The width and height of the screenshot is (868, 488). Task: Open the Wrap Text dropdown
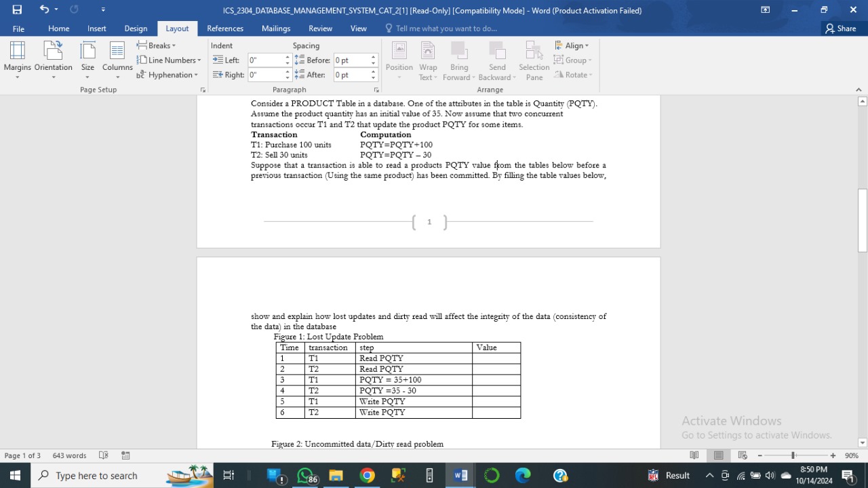click(x=428, y=61)
